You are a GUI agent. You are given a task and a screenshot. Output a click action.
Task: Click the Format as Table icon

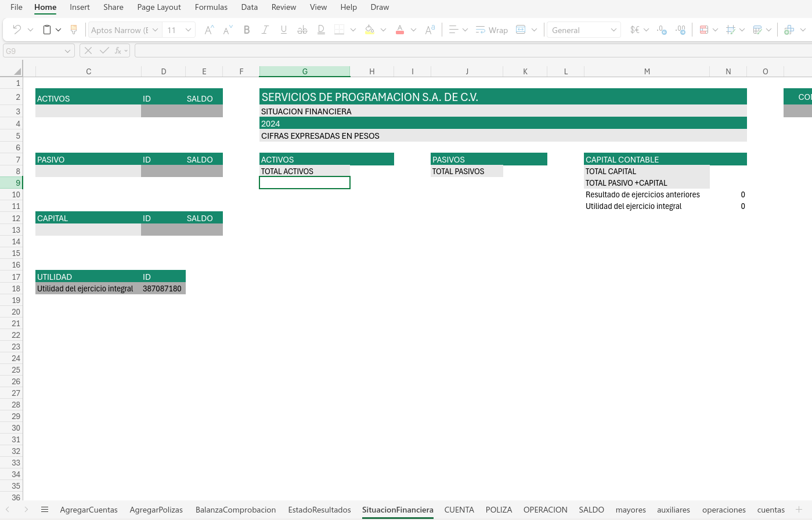pos(757,30)
